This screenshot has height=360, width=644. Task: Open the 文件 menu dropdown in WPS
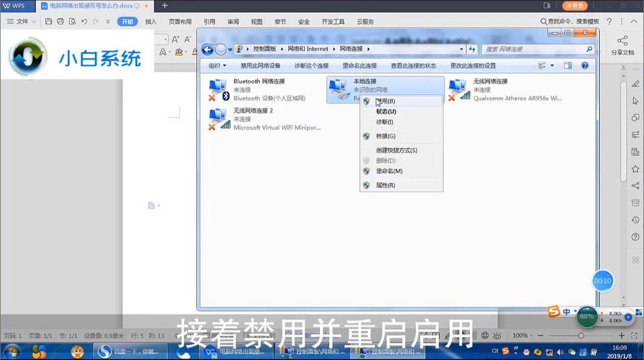(21, 21)
